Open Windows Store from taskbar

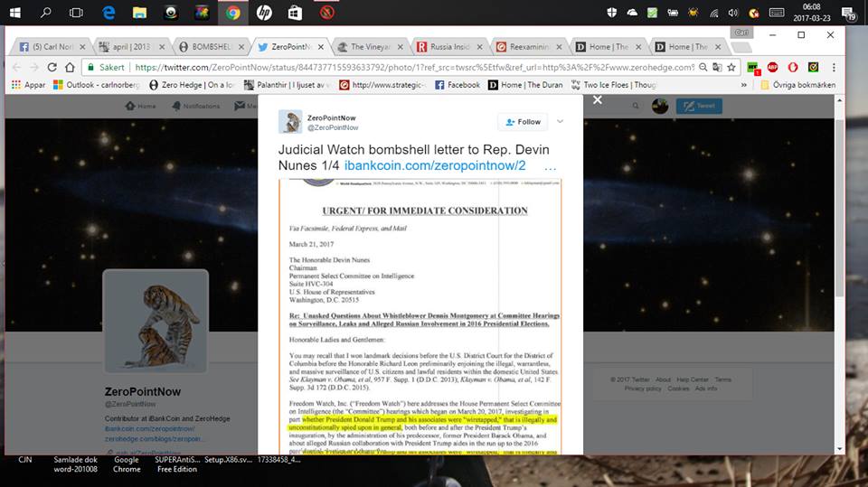click(295, 13)
